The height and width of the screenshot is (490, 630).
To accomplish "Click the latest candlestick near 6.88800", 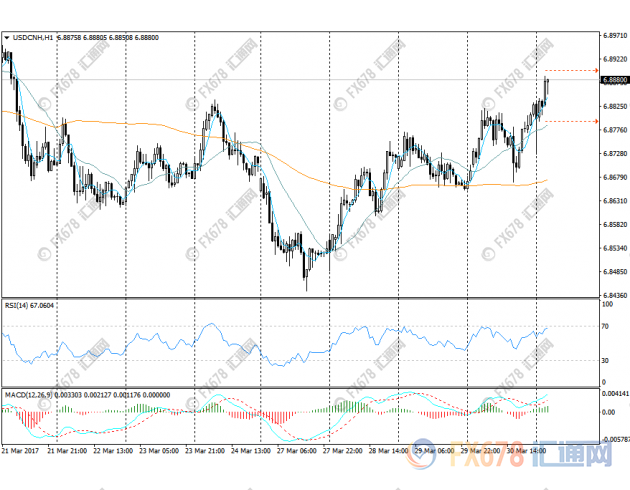I will click(547, 87).
